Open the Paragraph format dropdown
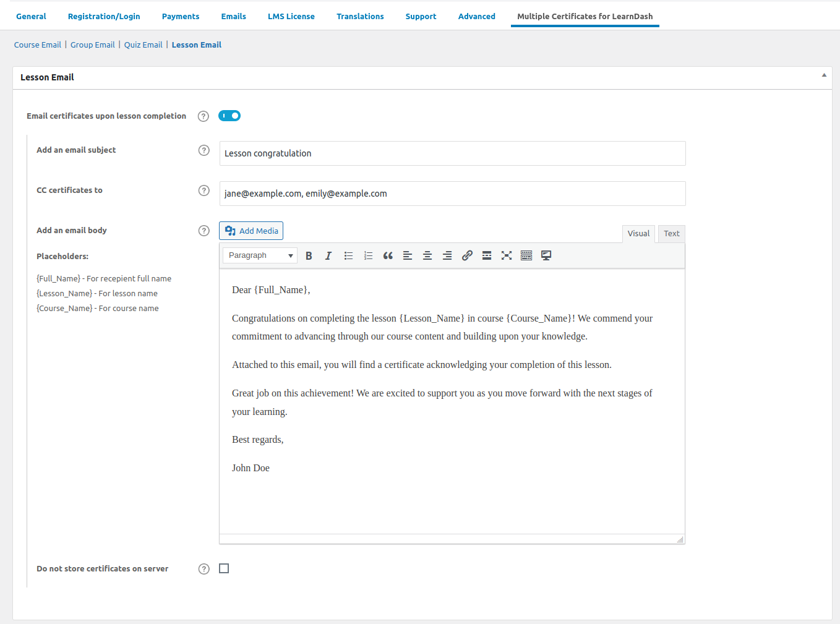The width and height of the screenshot is (840, 624). (260, 255)
